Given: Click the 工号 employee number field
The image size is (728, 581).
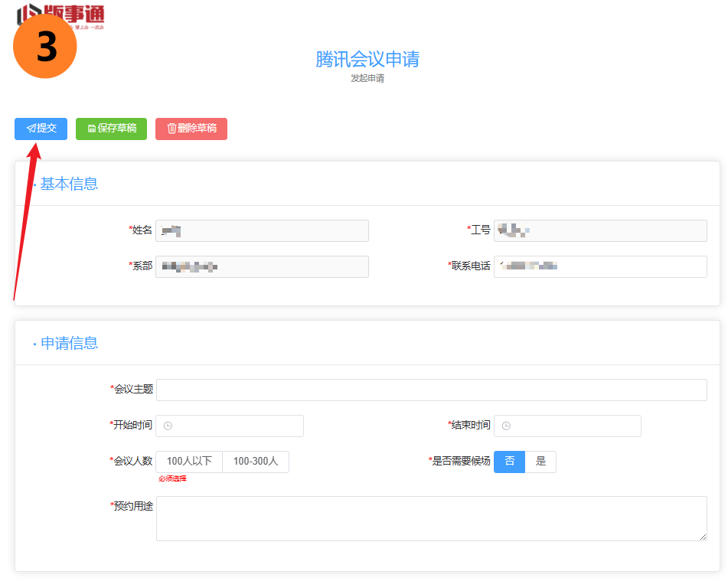Looking at the screenshot, I should [600, 231].
